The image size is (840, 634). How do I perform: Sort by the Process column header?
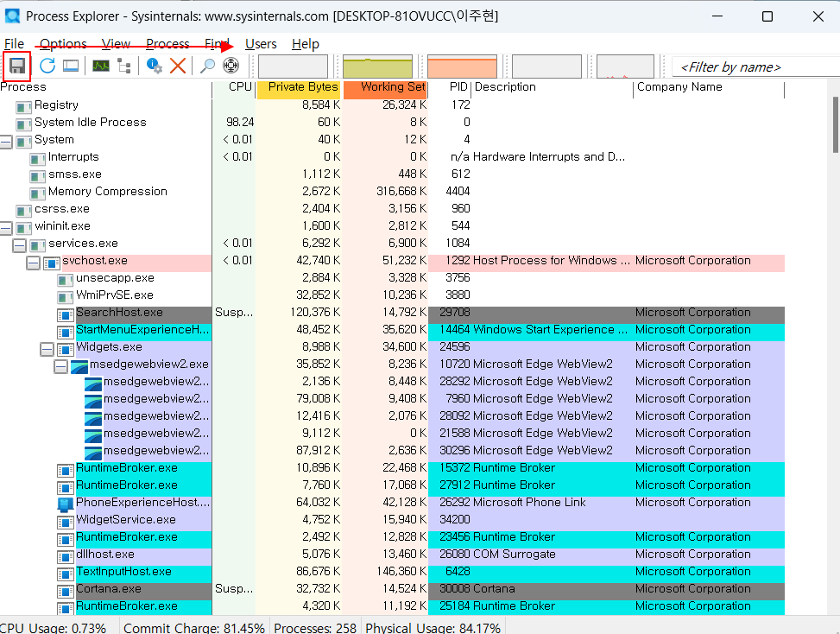[106, 88]
